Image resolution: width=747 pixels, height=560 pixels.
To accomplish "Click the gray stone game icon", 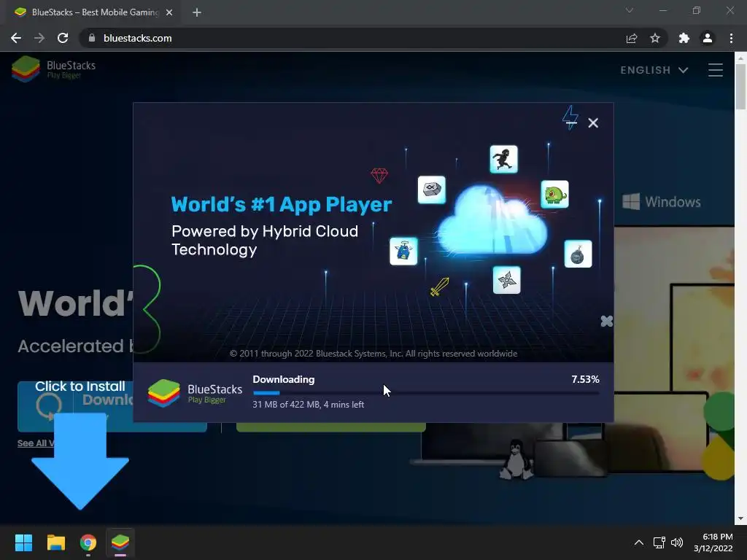I will [x=432, y=190].
